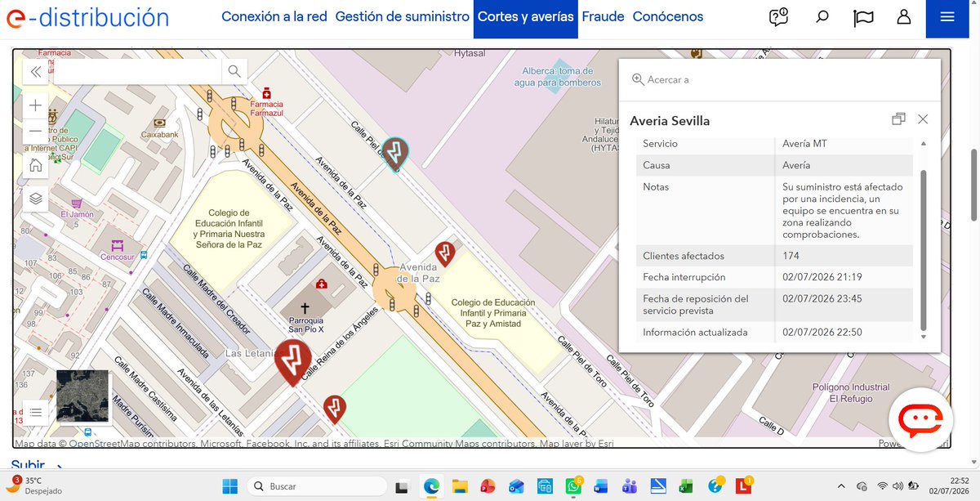The width and height of the screenshot is (980, 501).
Task: Show hidden system tray icons chevron
Action: pyautogui.click(x=842, y=485)
